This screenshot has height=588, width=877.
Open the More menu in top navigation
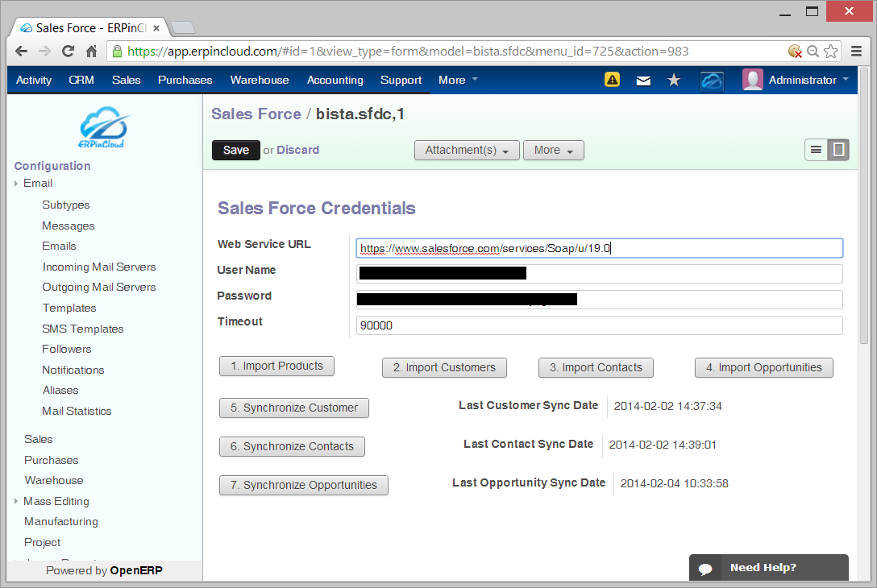point(458,80)
